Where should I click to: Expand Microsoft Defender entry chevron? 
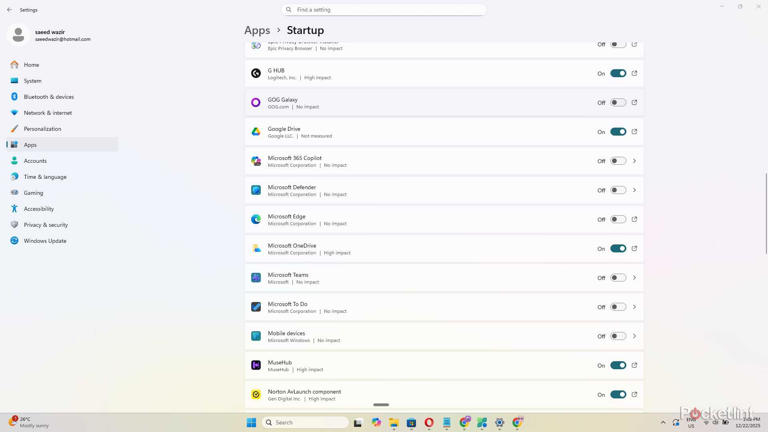pos(634,190)
